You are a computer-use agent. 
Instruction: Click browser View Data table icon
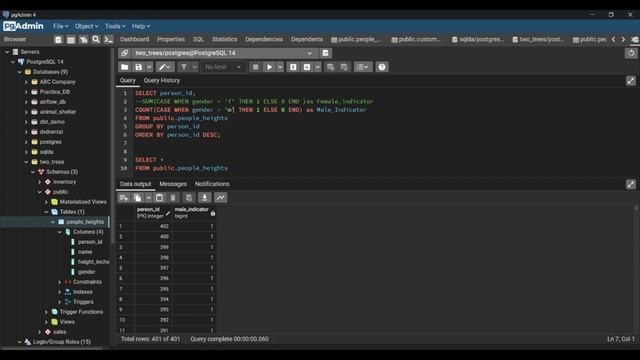[x=71, y=40]
